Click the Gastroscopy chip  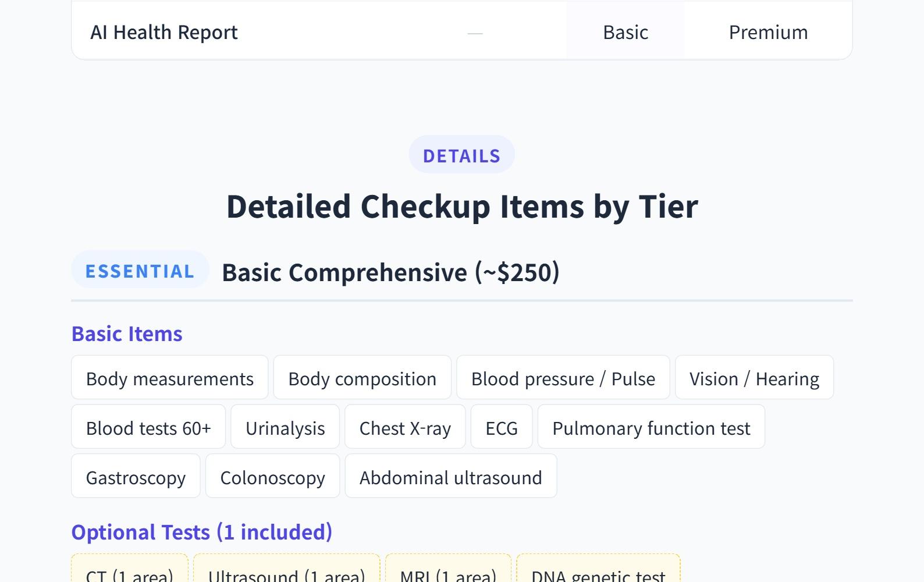pyautogui.click(x=136, y=477)
